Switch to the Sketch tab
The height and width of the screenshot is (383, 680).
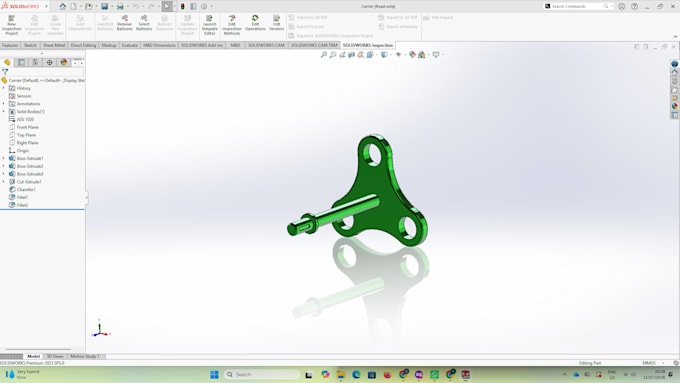30,45
